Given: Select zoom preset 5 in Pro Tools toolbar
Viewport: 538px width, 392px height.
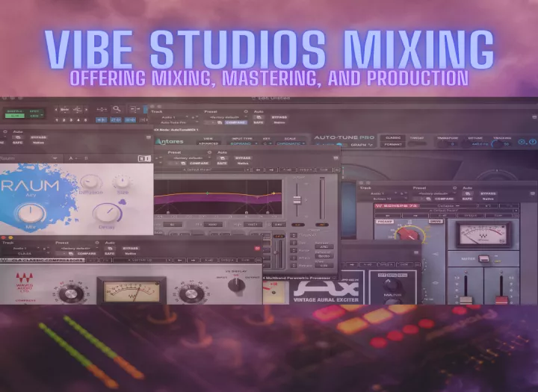Looking at the screenshot, I should pos(85,120).
